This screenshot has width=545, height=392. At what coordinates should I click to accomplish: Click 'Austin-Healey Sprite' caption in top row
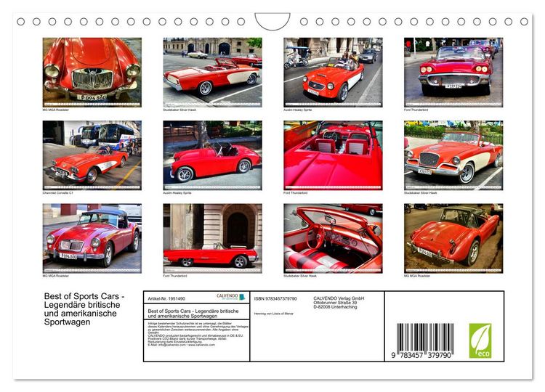coord(297,110)
